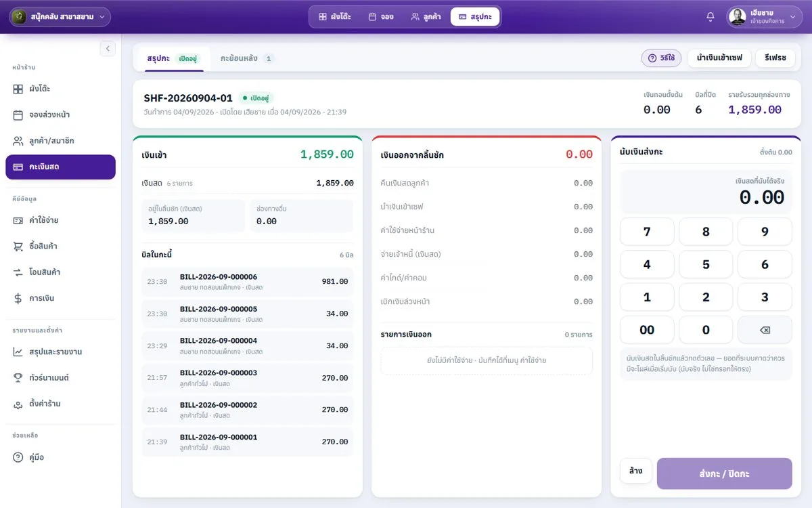The height and width of the screenshot is (508, 812).
Task: Select the สรุปกะ top navigation tab
Action: tap(475, 17)
